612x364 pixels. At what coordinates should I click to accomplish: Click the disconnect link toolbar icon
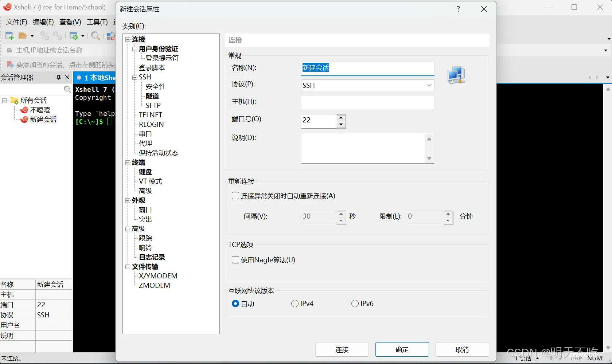tap(57, 36)
